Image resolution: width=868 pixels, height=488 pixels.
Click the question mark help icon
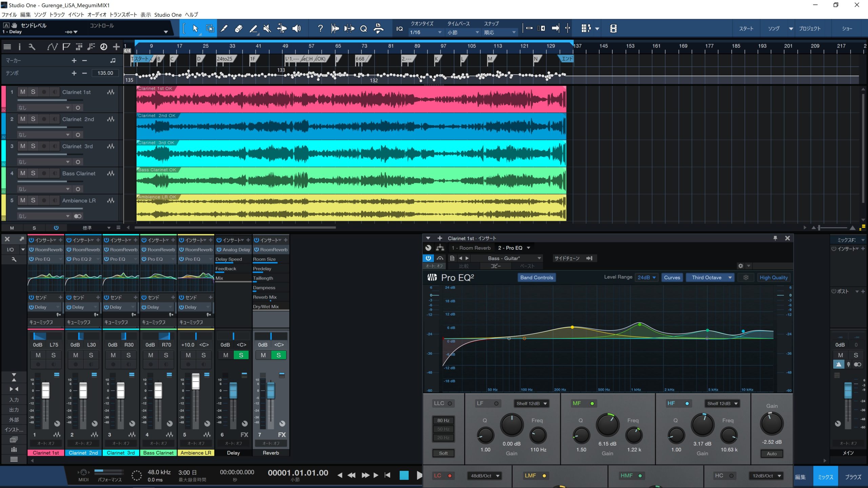click(x=320, y=28)
